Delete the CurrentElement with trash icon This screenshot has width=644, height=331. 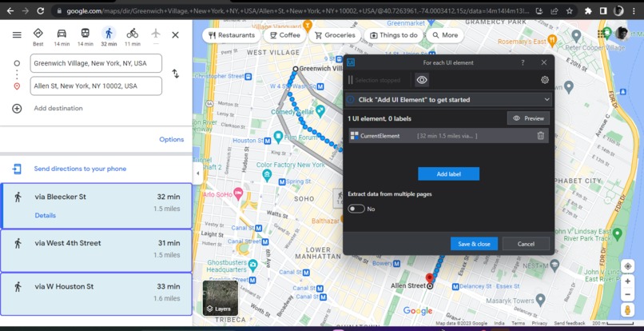click(x=541, y=136)
